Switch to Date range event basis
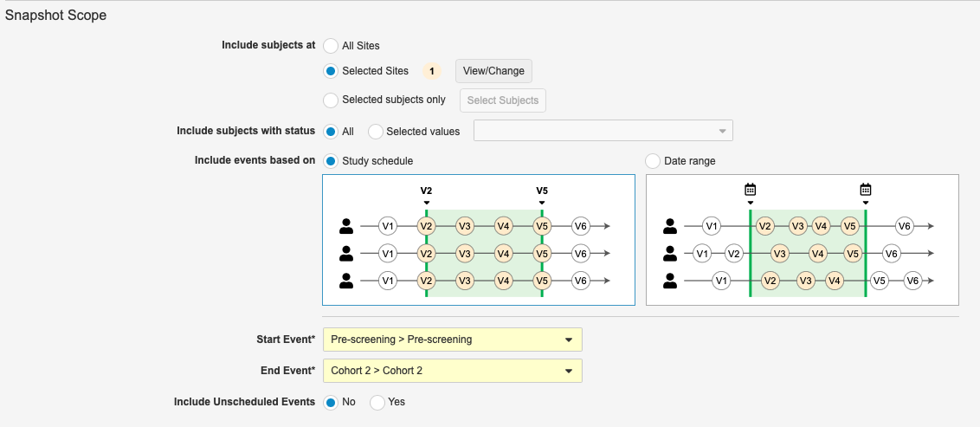 click(x=653, y=161)
